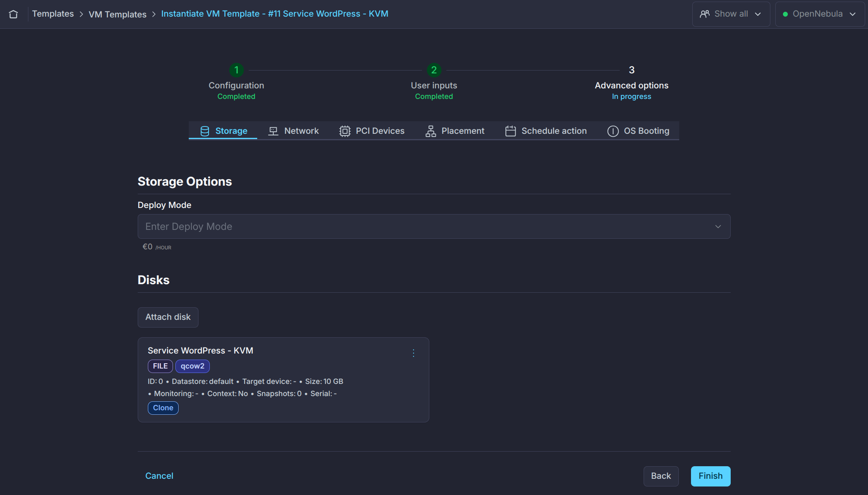Go to the home dashboard icon
The height and width of the screenshot is (495, 868).
[13, 14]
